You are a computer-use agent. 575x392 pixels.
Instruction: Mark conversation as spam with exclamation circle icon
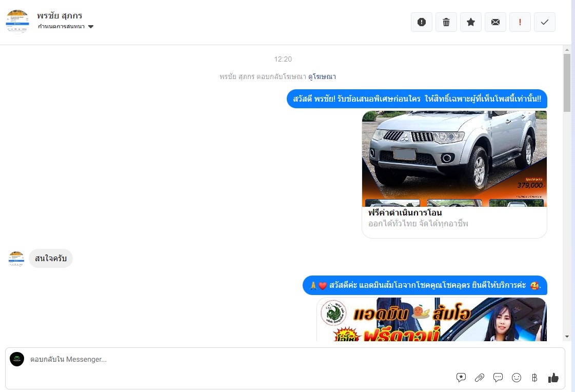click(x=421, y=22)
